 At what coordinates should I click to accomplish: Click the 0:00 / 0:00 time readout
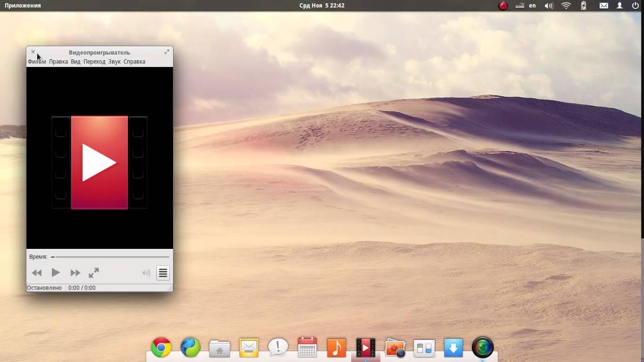coord(82,288)
